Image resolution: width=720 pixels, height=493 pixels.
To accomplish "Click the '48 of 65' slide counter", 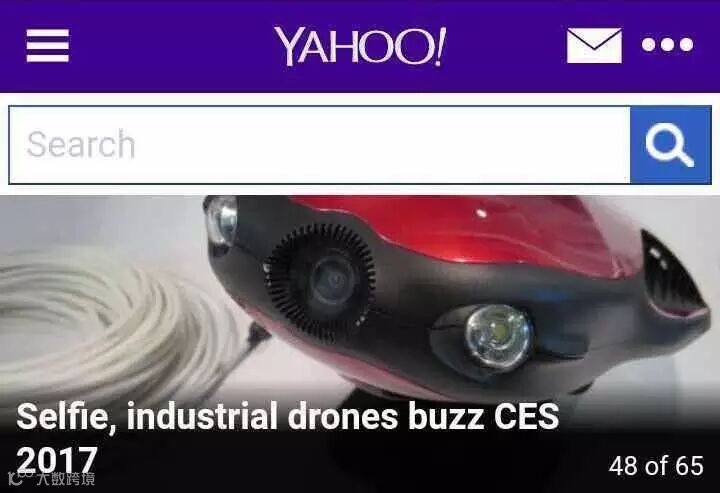I will click(656, 466).
